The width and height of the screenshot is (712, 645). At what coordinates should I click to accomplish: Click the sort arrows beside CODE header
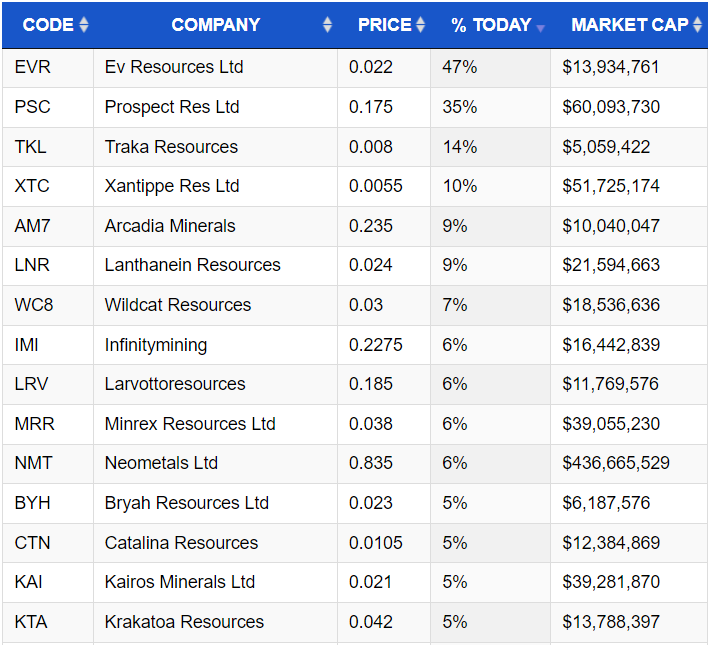point(84,25)
